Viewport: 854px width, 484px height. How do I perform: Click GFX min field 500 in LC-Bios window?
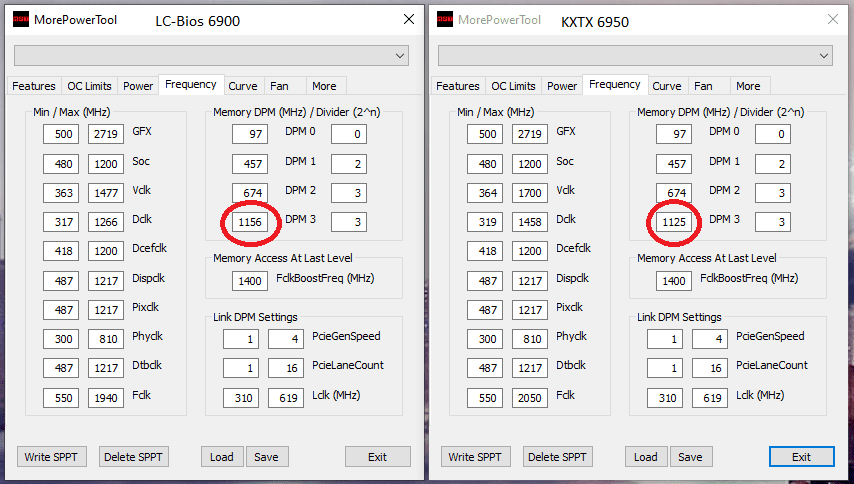tap(61, 134)
